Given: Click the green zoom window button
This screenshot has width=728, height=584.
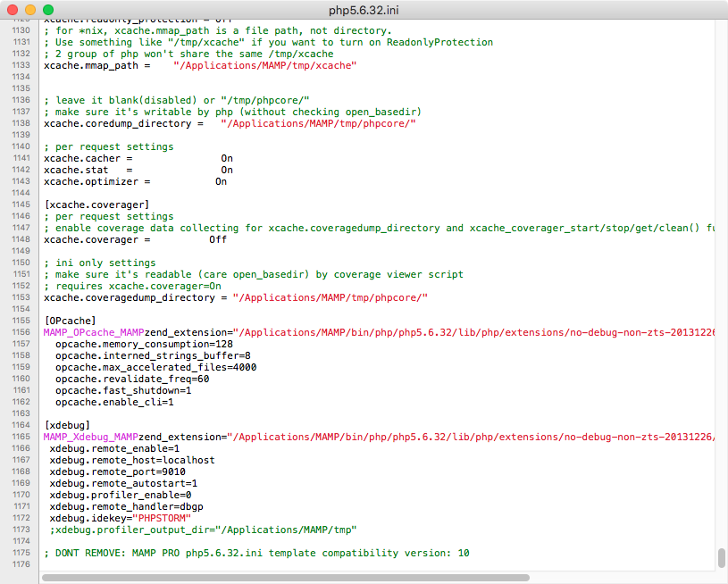Looking at the screenshot, I should pyautogui.click(x=48, y=10).
